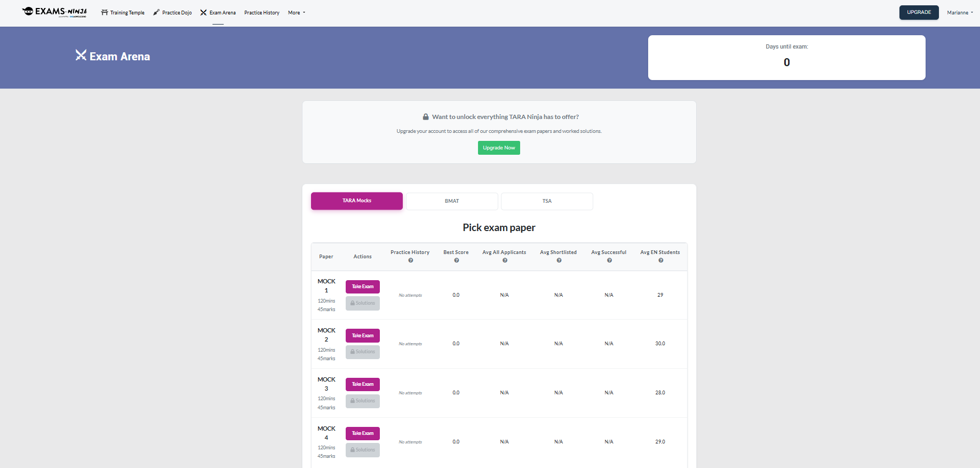Switch to the TSA tab
980x468 pixels.
click(x=547, y=201)
